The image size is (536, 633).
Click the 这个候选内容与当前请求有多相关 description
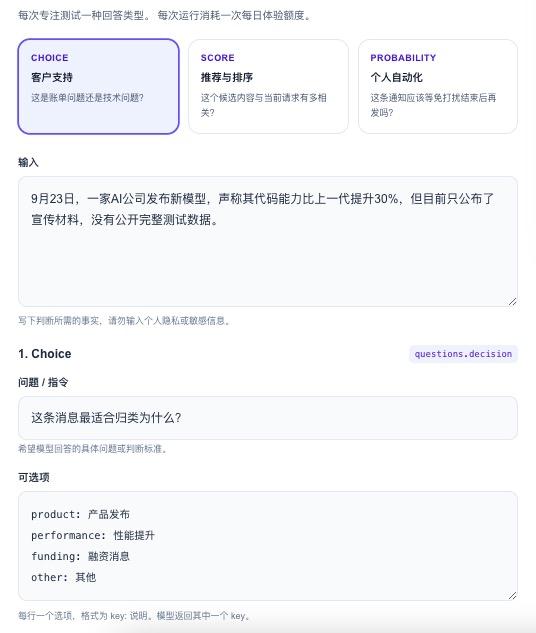point(264,105)
